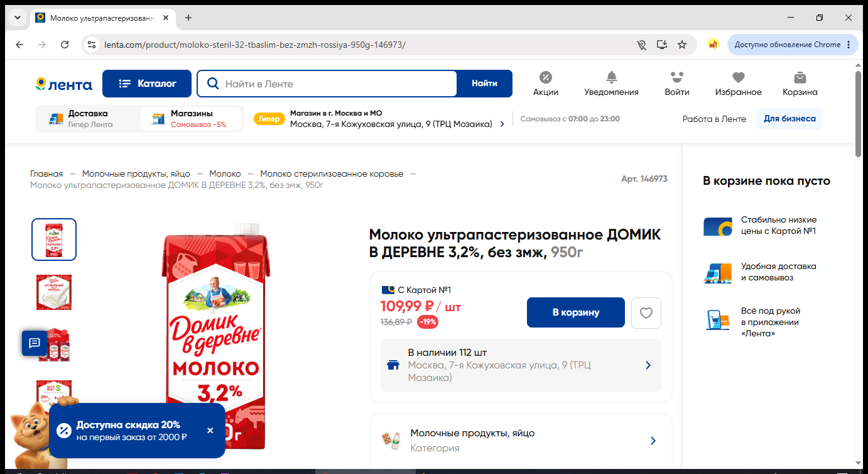Close the 20% discount popup

210,431
